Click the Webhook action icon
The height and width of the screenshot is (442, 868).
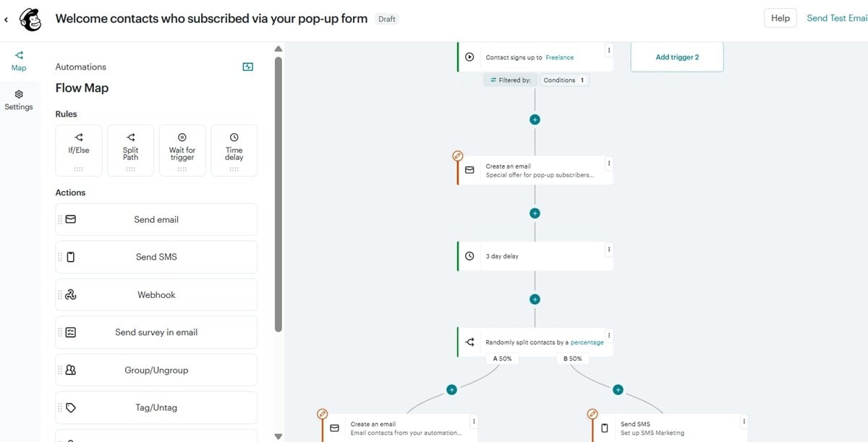pos(69,294)
